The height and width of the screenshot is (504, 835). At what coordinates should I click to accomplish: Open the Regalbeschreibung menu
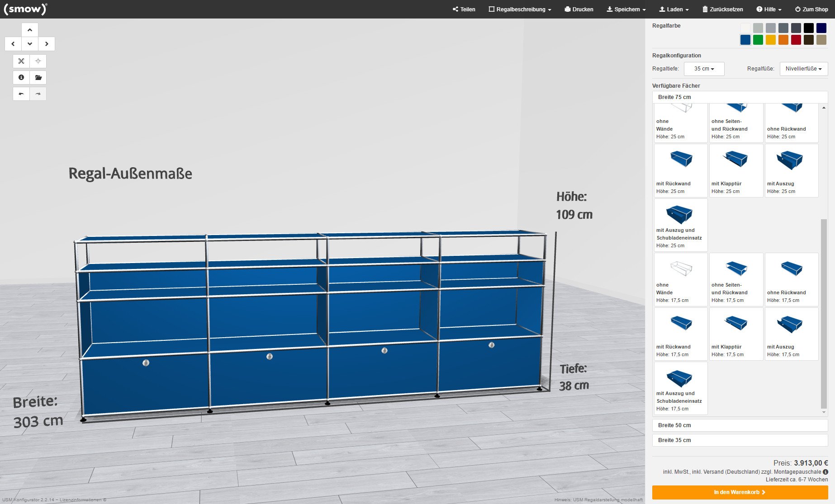tap(520, 9)
